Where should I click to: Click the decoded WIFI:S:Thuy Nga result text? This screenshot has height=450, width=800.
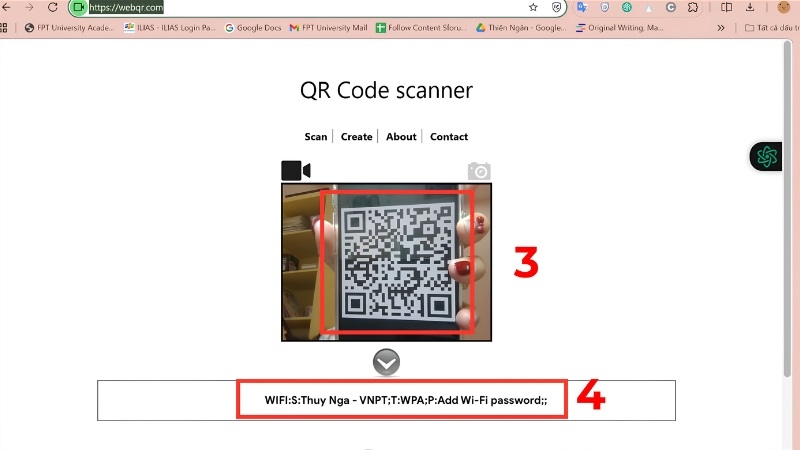(406, 400)
